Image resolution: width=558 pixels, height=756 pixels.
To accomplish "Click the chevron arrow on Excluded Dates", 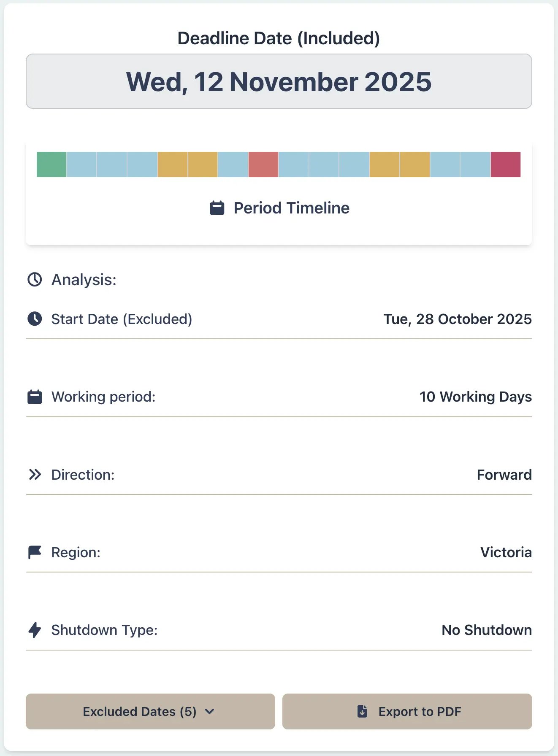I will [209, 711].
